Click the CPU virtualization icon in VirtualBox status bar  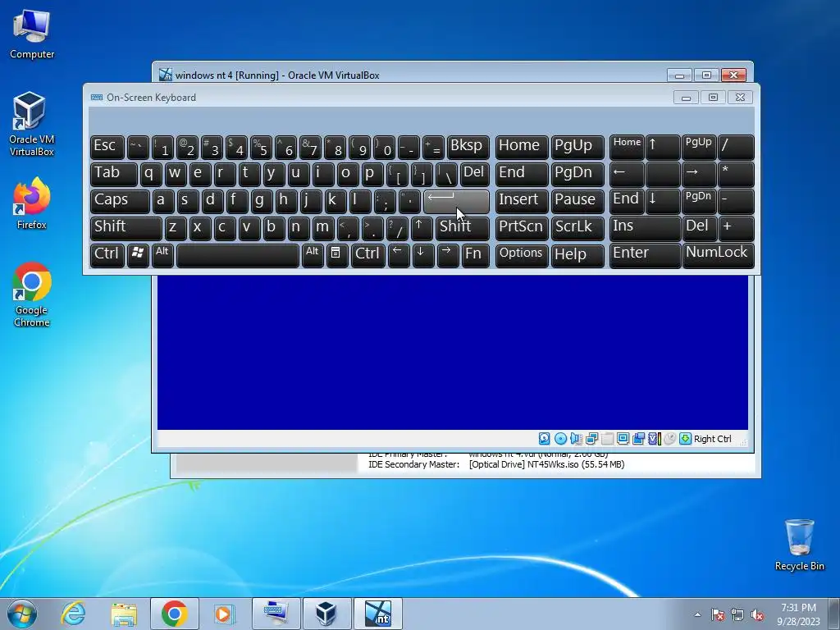(x=654, y=439)
